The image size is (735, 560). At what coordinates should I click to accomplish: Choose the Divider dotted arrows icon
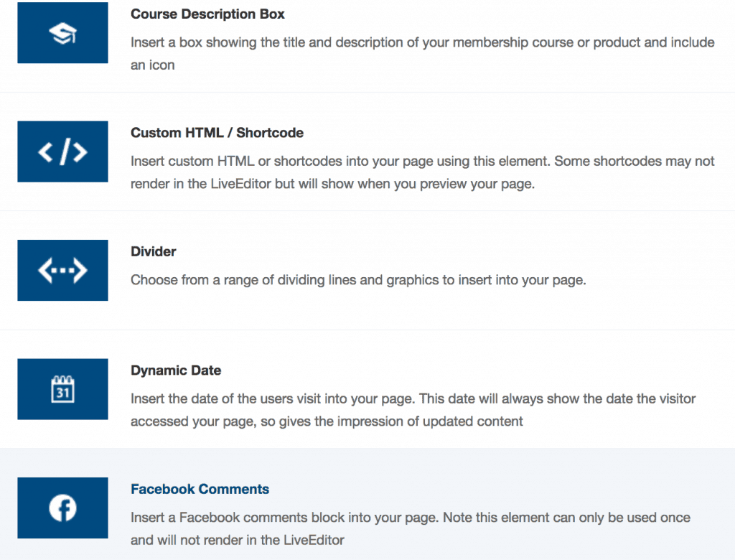pos(62,271)
